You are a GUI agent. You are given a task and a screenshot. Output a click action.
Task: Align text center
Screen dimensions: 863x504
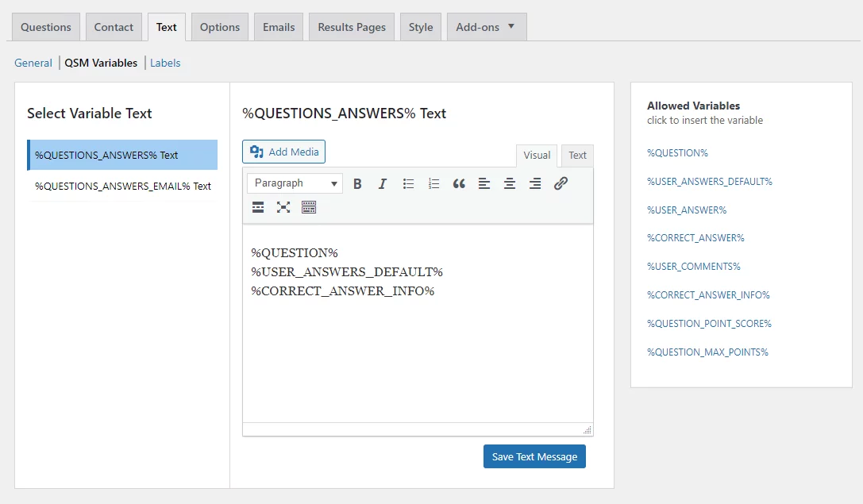pos(510,184)
